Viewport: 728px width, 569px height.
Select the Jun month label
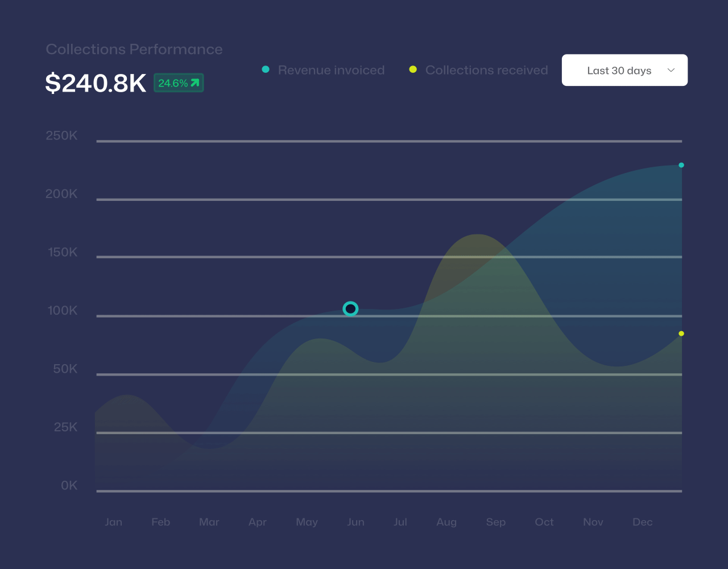355,522
